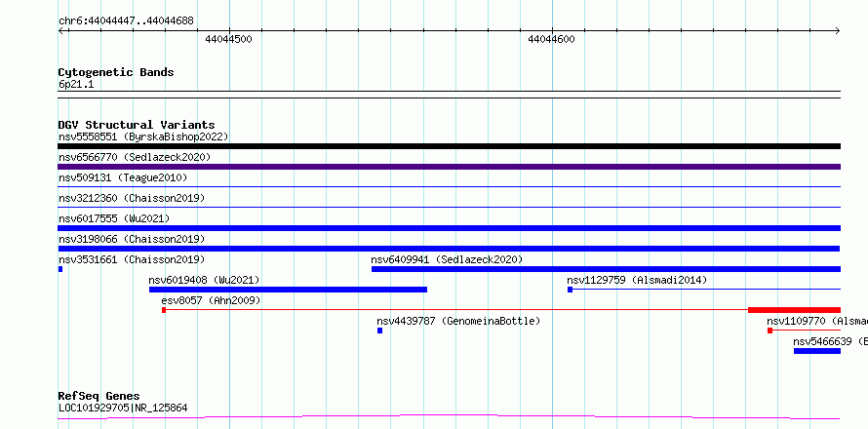The image size is (868, 429).
Task: Click the nsv6017555 (Wu2021) label
Action: (x=114, y=218)
